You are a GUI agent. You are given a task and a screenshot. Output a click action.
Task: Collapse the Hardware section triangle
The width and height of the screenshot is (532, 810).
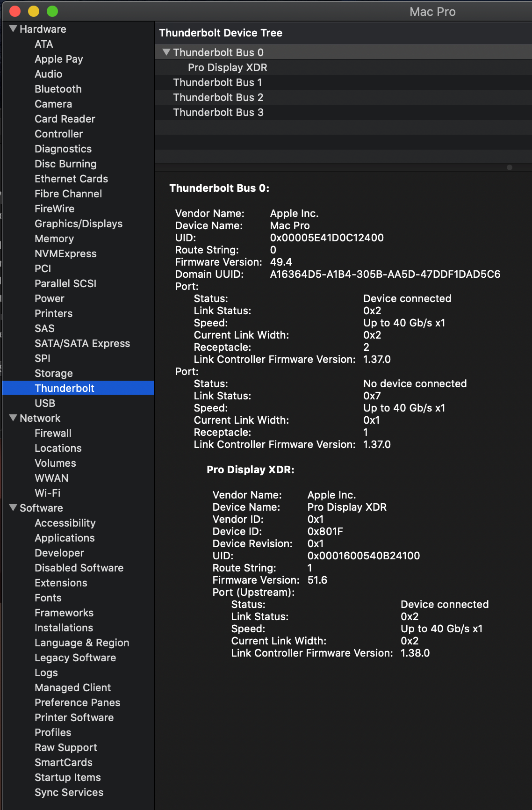point(13,29)
